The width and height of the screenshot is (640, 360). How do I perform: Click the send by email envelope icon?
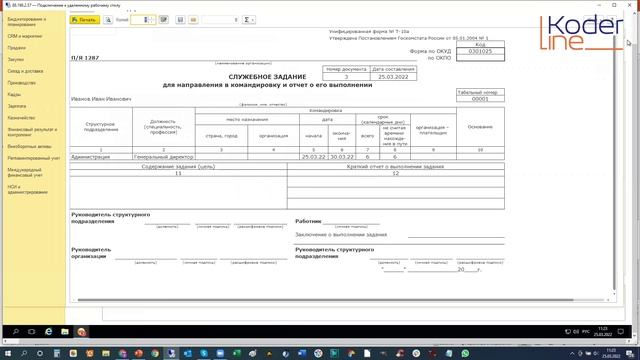193,20
